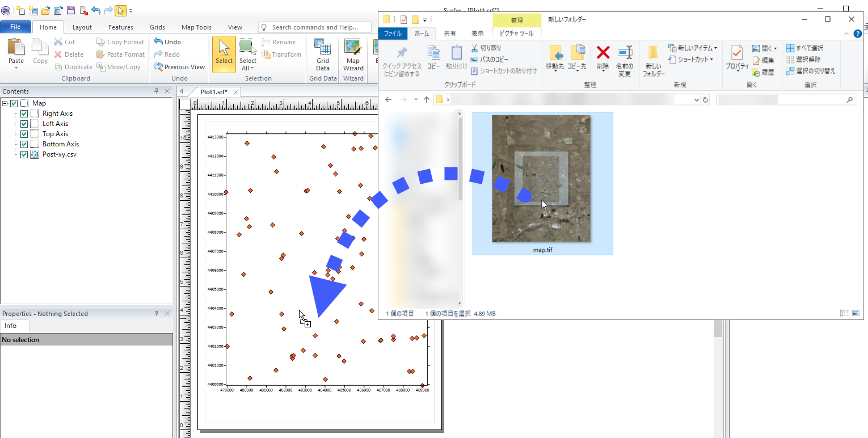Click the Explorer search box
The width and height of the screenshot is (868, 438).
click(786, 100)
